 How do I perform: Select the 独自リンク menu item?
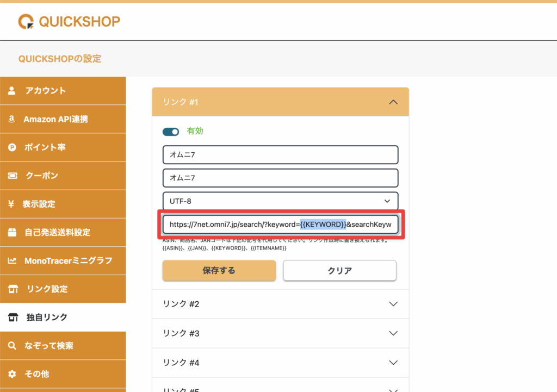63,317
